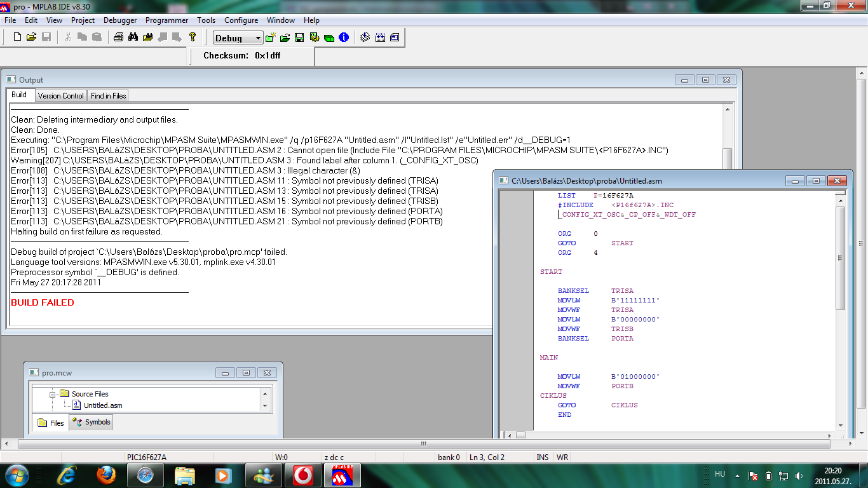The height and width of the screenshot is (488, 868).
Task: Select the Source Files folder in pro.mcw
Action: tap(85, 394)
